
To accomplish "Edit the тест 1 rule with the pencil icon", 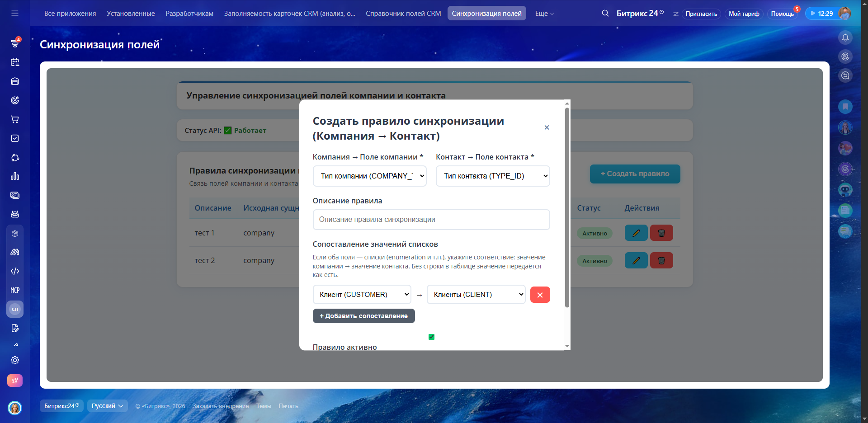I will (636, 233).
